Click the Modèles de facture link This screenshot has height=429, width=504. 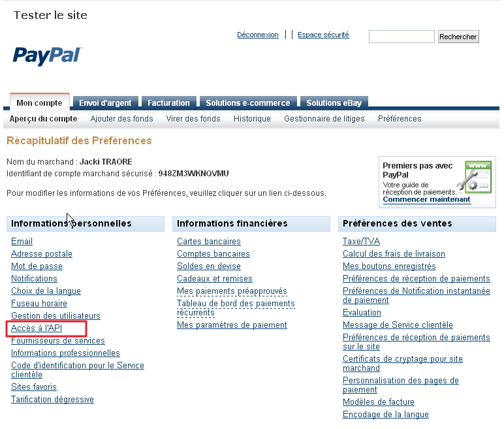pyautogui.click(x=378, y=402)
